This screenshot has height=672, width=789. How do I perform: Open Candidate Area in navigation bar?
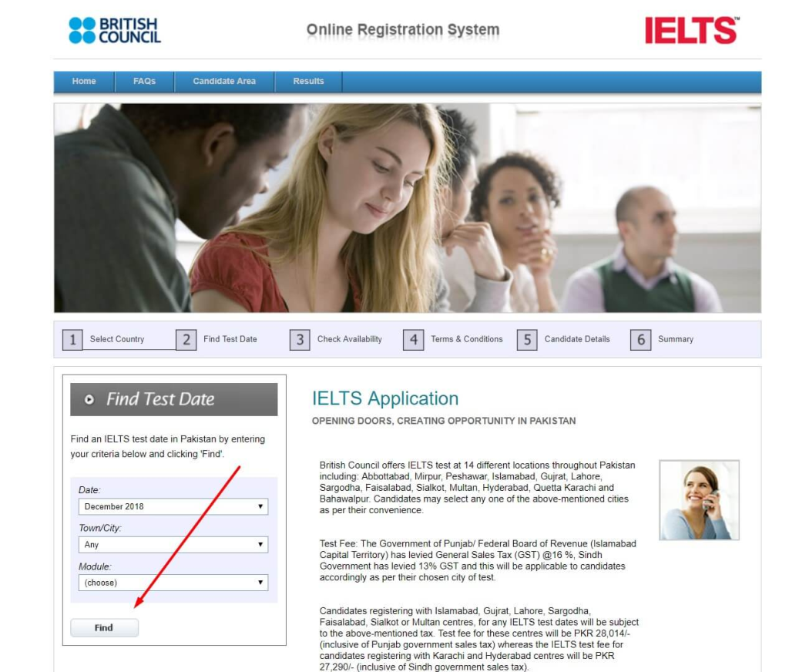click(x=224, y=82)
